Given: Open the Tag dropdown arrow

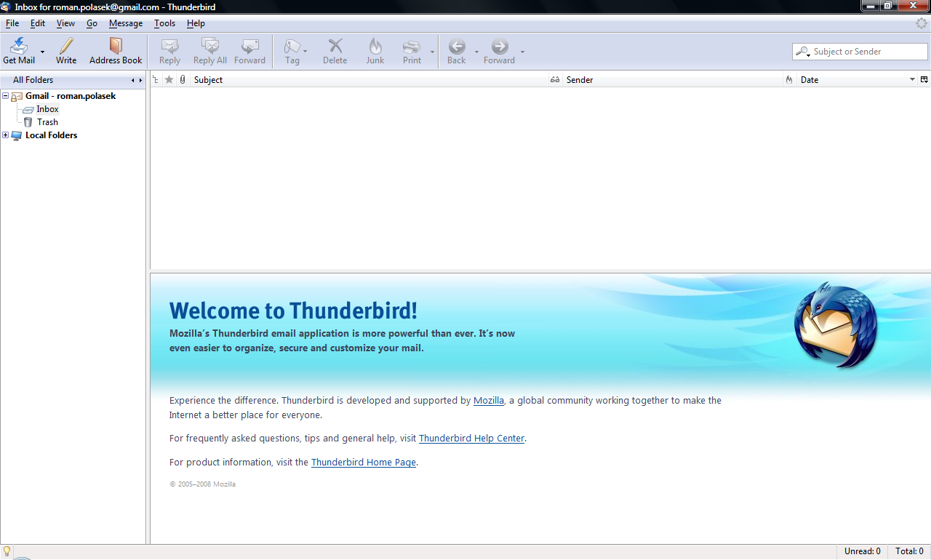Looking at the screenshot, I should 305,52.
